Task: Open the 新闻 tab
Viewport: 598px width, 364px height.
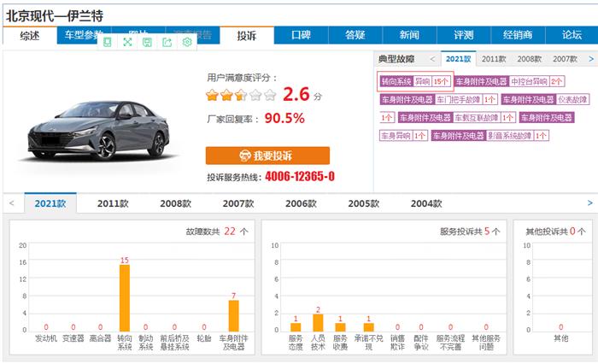Action: coord(409,35)
